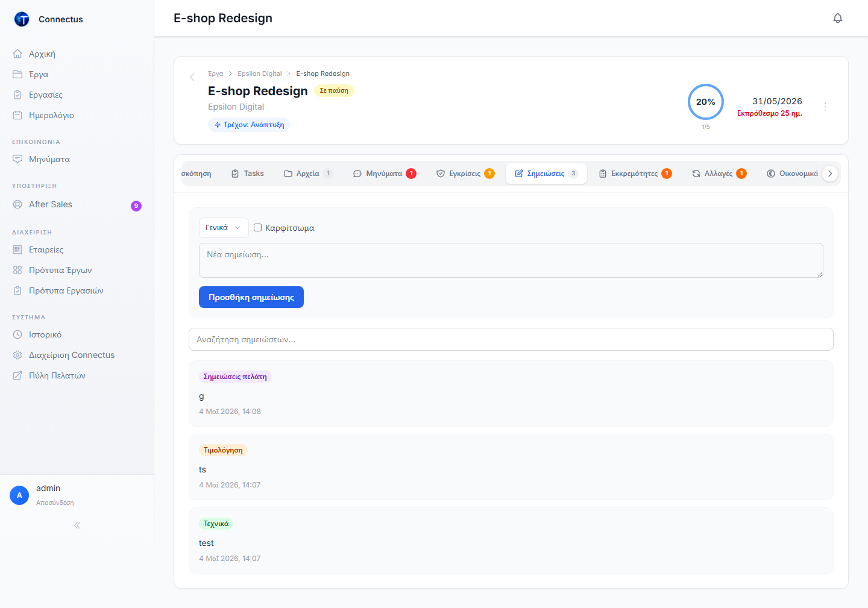
Task: Toggle the Καρφίτσωμα checkbox
Action: [x=257, y=228]
